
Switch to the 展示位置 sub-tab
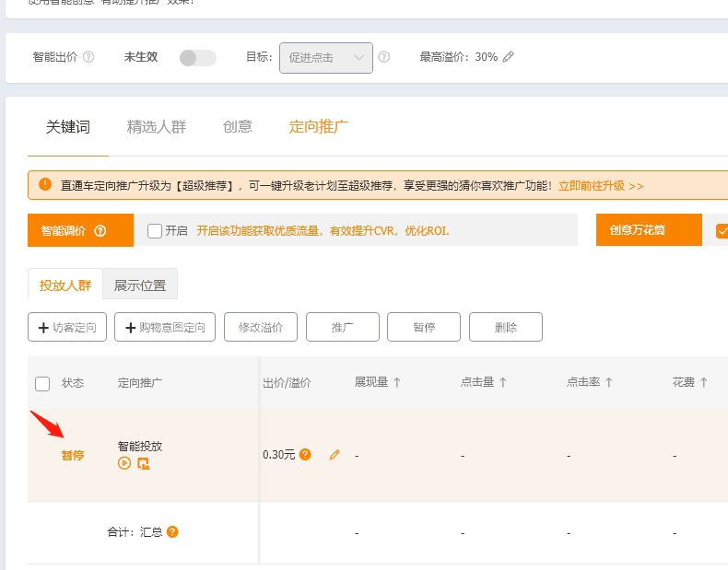point(140,285)
